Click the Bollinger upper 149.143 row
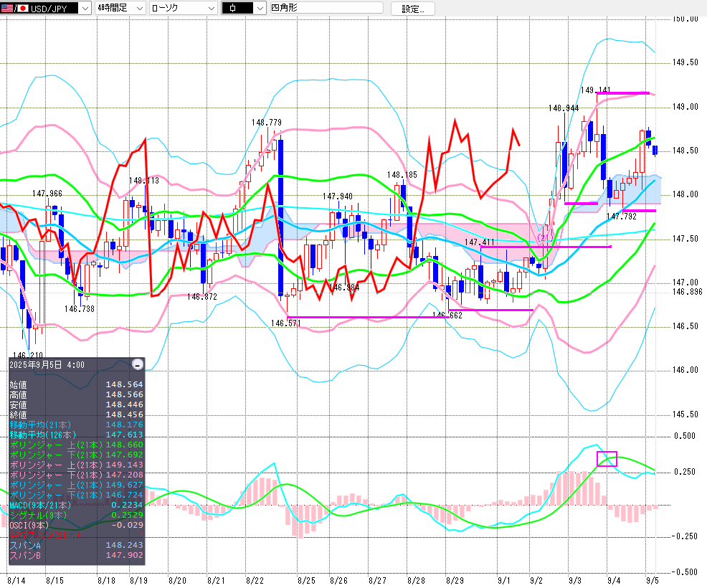 coord(76,465)
